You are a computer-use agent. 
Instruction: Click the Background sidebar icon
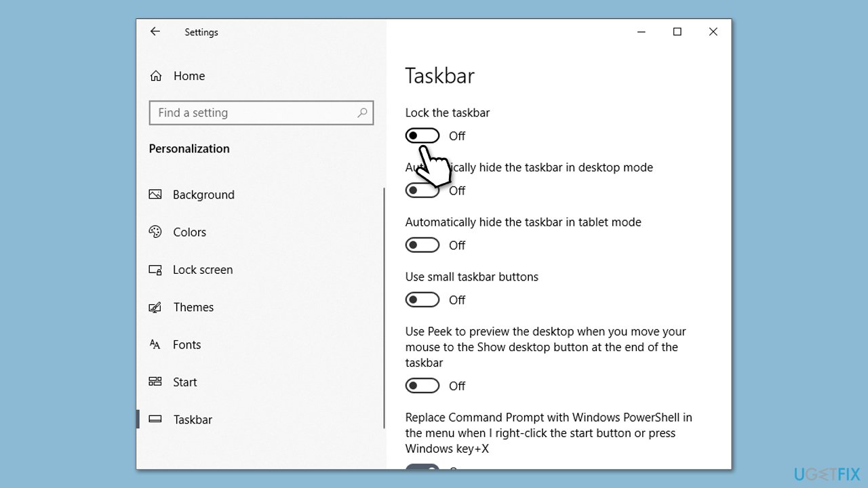pyautogui.click(x=155, y=195)
